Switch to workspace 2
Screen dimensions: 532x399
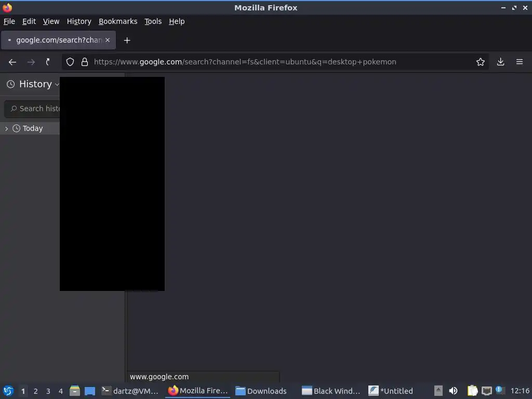click(x=36, y=391)
